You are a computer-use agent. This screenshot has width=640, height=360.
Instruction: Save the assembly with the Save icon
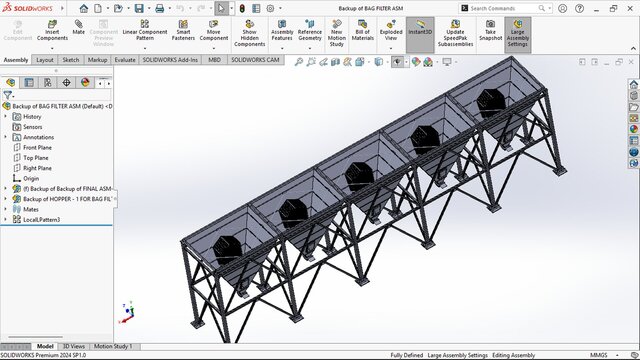point(139,8)
